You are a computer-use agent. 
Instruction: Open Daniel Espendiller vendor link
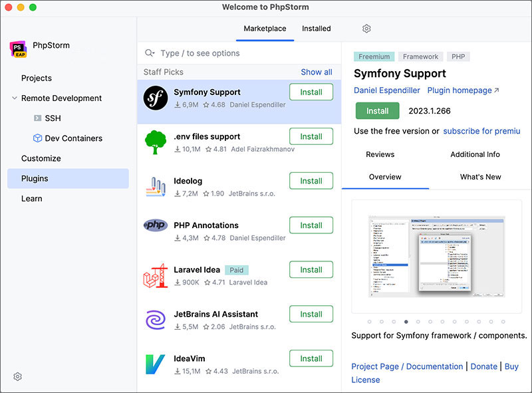(387, 90)
